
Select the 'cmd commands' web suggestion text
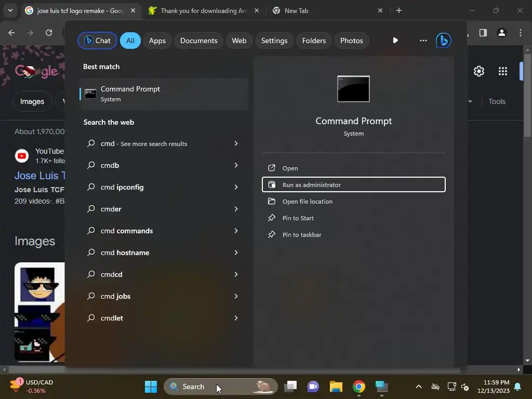coord(127,231)
